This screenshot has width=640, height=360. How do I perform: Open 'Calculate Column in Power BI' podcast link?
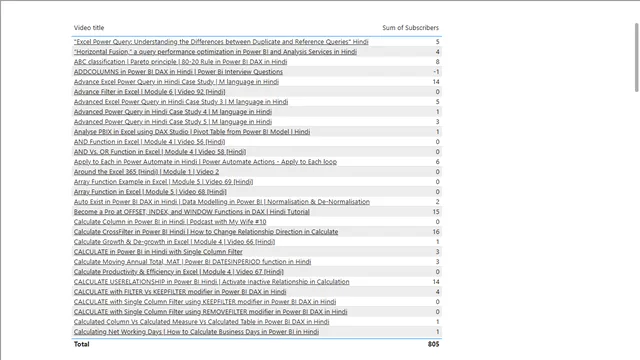pos(170,222)
